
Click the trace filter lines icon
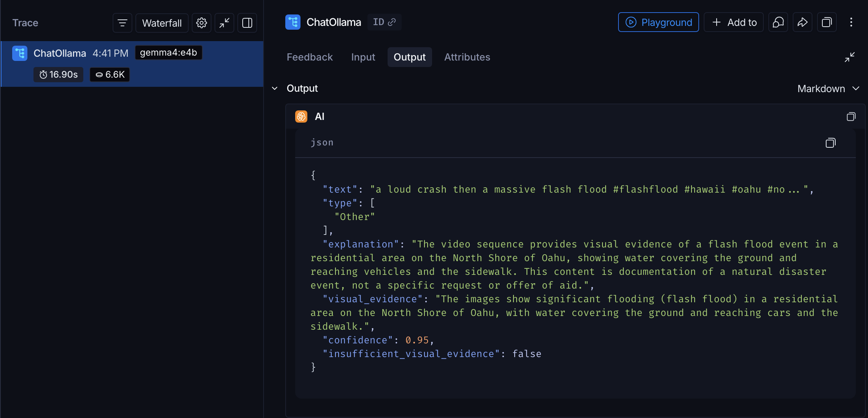pyautogui.click(x=122, y=23)
